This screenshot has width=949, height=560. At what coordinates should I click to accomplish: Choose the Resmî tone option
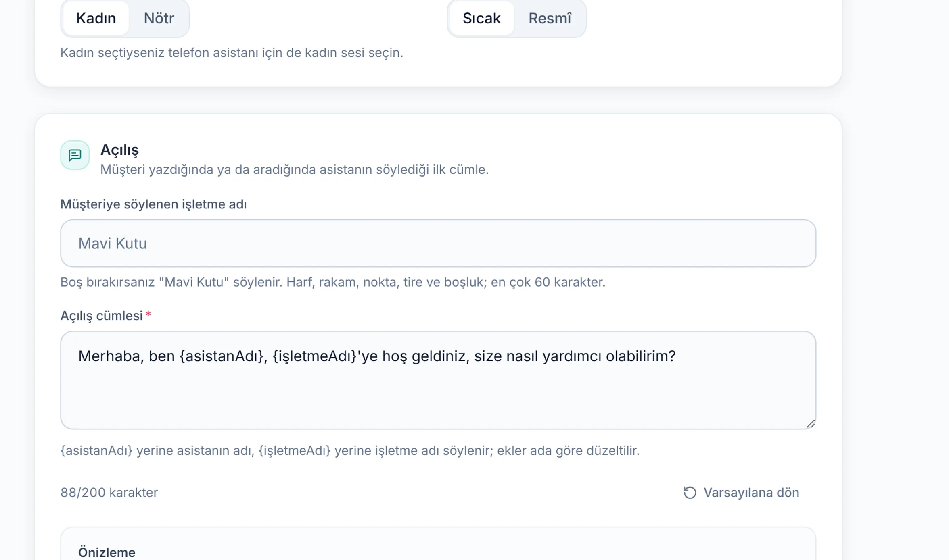coord(550,18)
